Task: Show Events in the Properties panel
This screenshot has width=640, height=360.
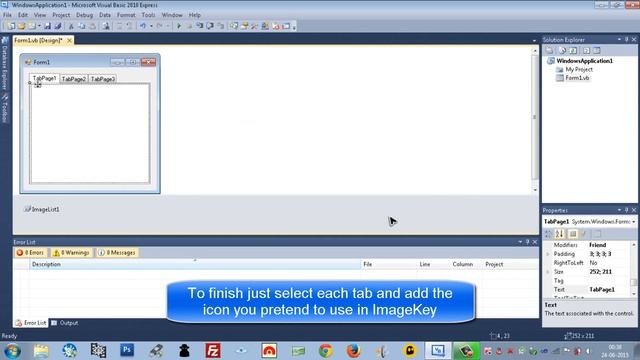Action: [584, 234]
